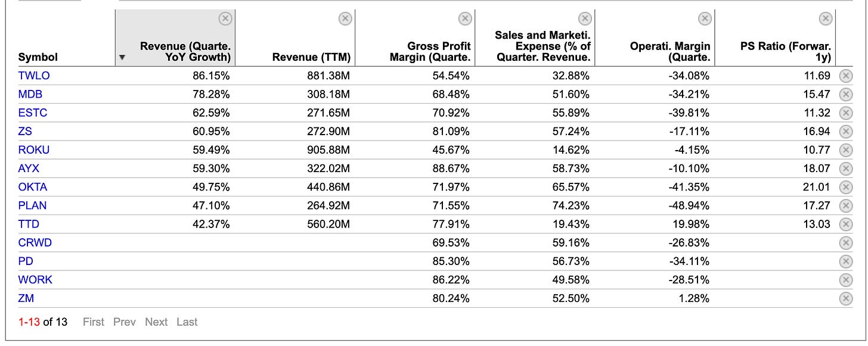Screen dimensions: 868x346
Task: Open the CRWD ticker link
Action: tap(35, 242)
